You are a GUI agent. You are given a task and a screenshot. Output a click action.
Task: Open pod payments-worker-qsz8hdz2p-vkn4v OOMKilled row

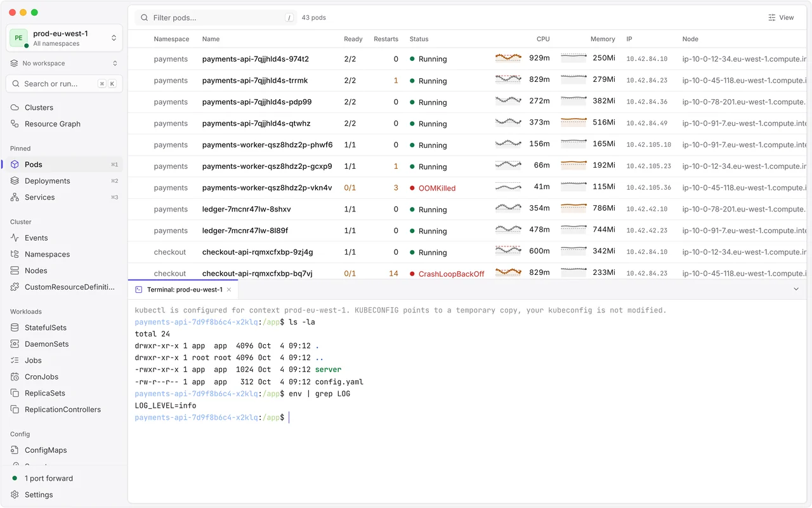467,188
